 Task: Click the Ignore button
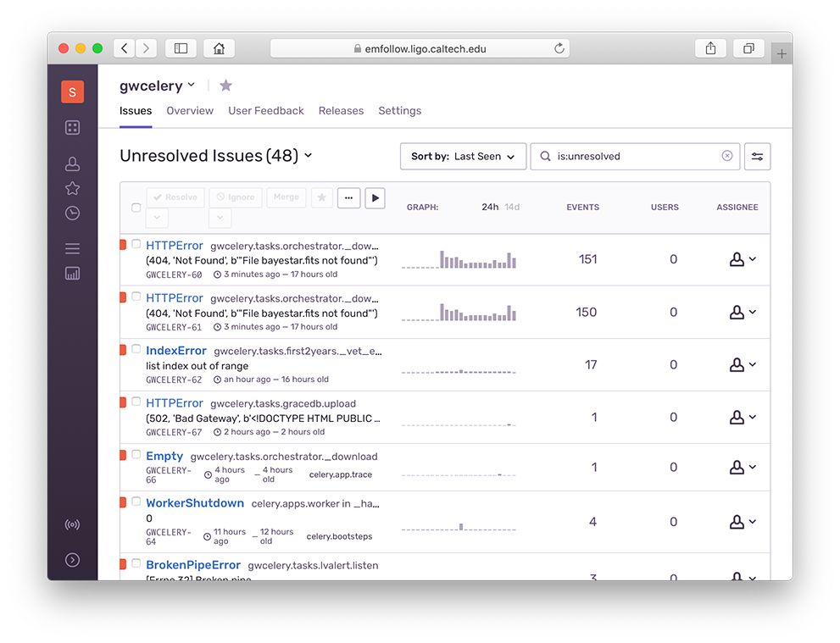236,197
